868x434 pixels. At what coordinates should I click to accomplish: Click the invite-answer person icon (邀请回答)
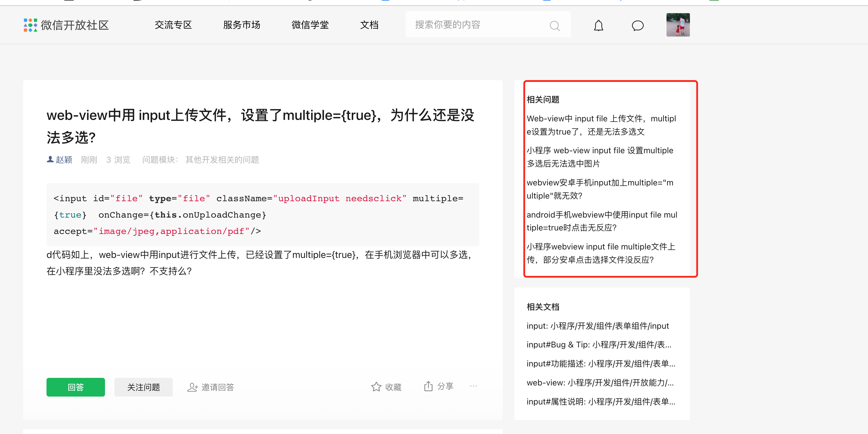click(192, 387)
